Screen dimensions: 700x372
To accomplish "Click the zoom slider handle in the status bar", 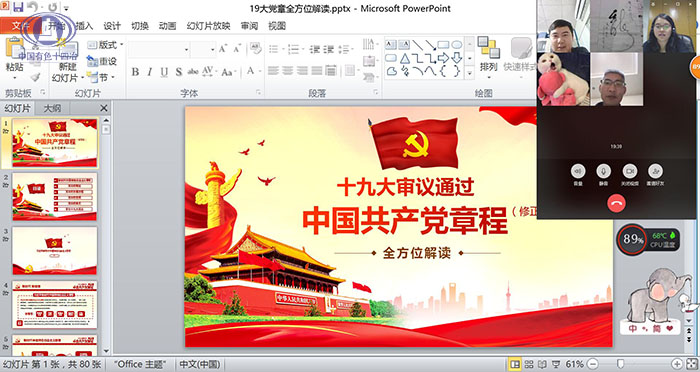I will coord(620,364).
